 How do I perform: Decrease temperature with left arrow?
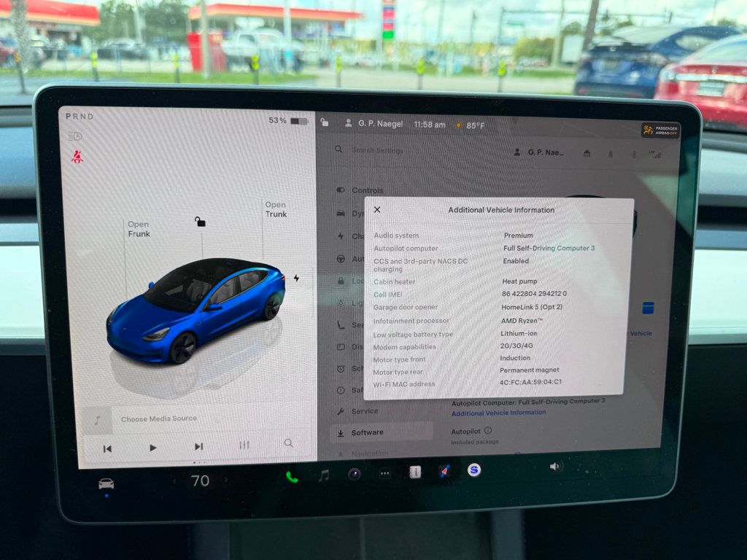pos(174,481)
